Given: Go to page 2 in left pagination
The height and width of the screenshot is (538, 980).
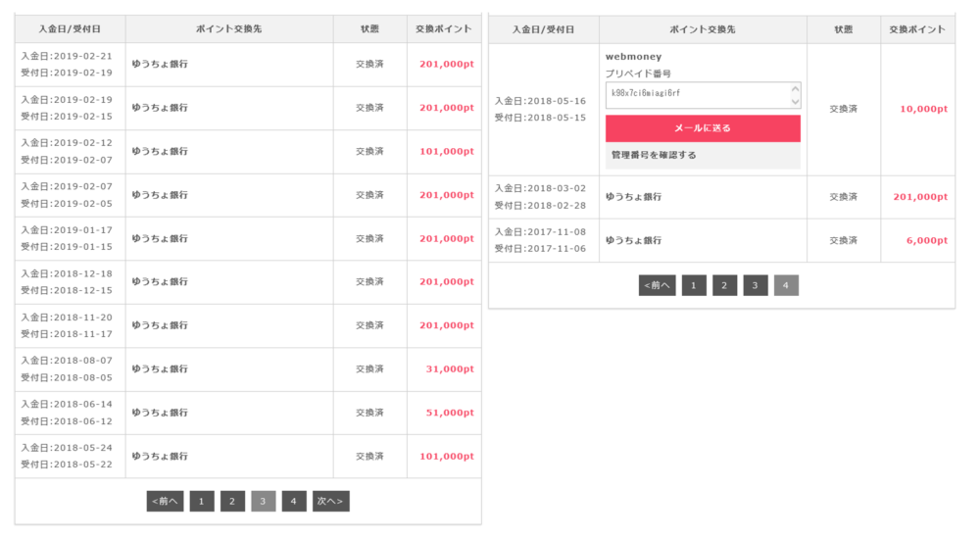Looking at the screenshot, I should [232, 501].
